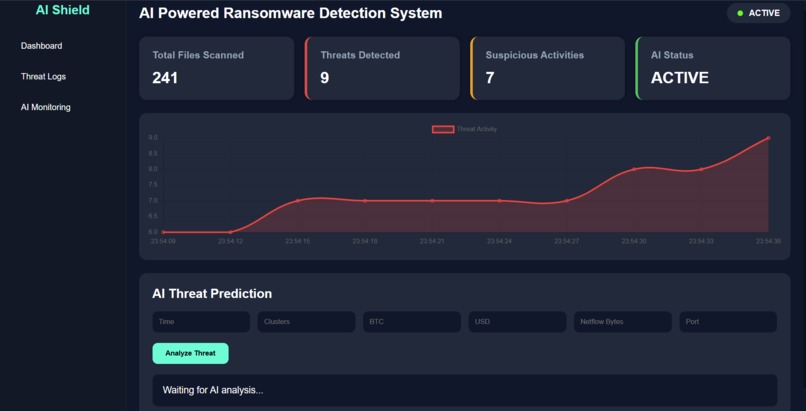
Task: Click the suspicious activities count 7
Action: (x=490, y=78)
